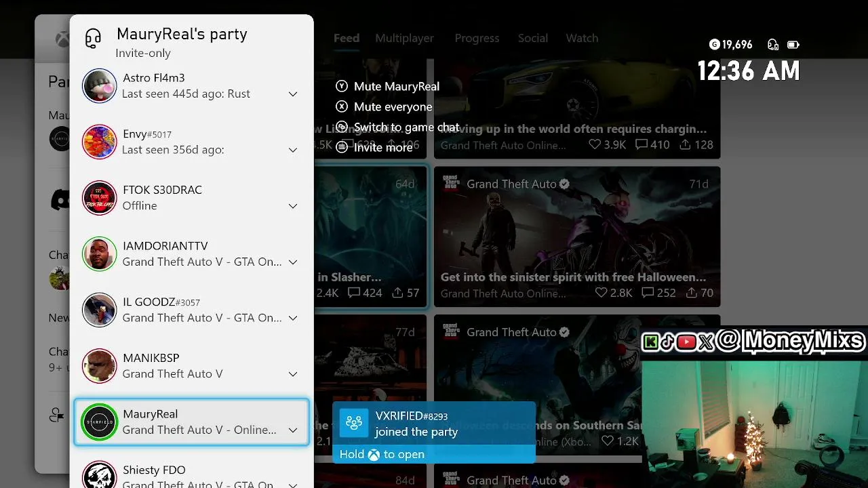Open IAMDORIANTTV's profile picture
The width and height of the screenshot is (868, 488).
tap(100, 254)
